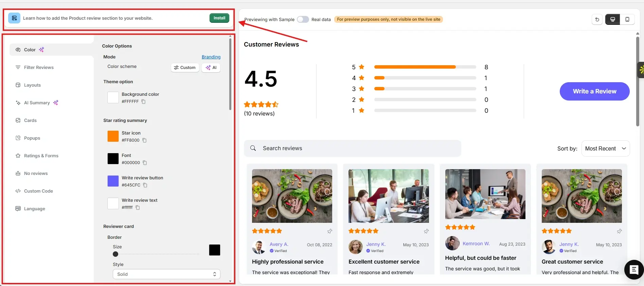Open the Branding link
The width and height of the screenshot is (644, 286).
click(x=211, y=57)
